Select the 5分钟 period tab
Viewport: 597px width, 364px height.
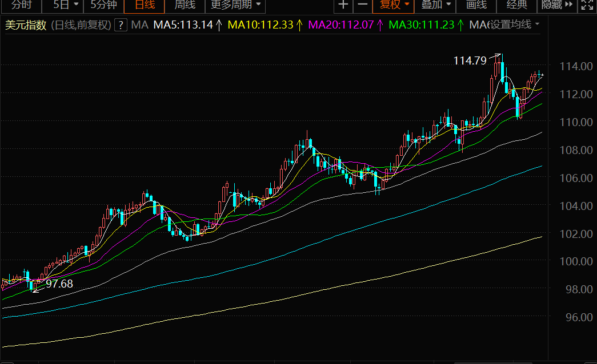(x=103, y=5)
